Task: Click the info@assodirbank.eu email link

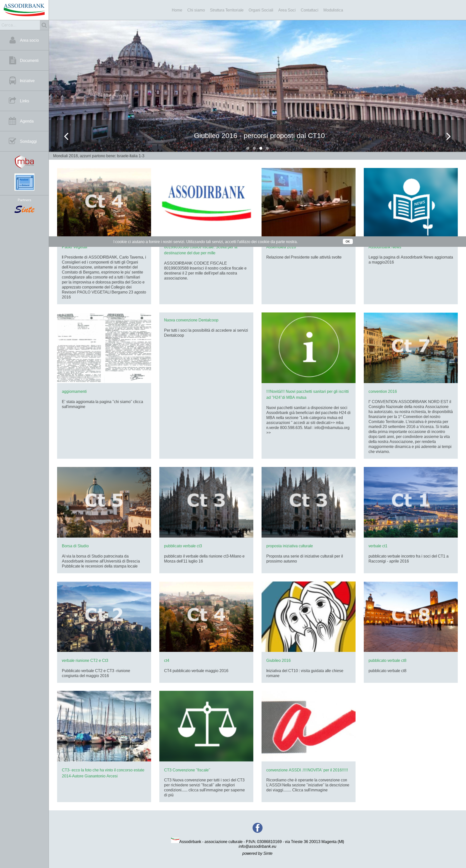Action: tap(257, 847)
